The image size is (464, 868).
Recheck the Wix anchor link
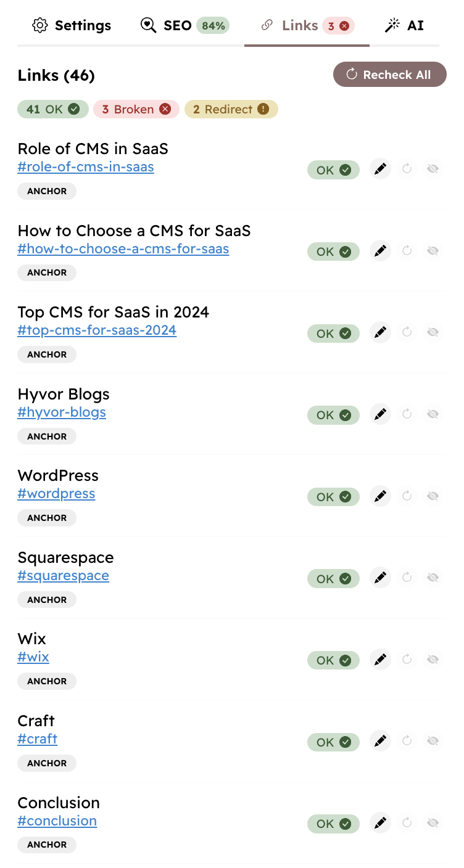pos(407,660)
